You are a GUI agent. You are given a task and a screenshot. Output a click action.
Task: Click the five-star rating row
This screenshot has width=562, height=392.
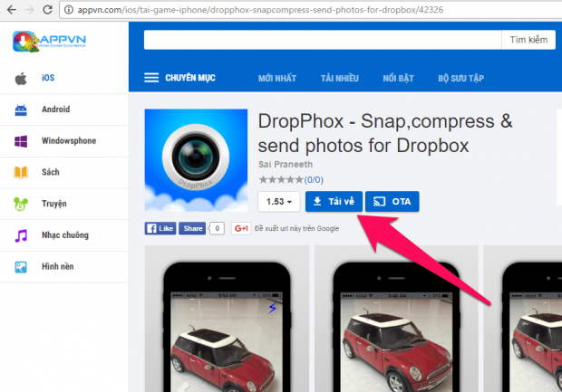(281, 180)
